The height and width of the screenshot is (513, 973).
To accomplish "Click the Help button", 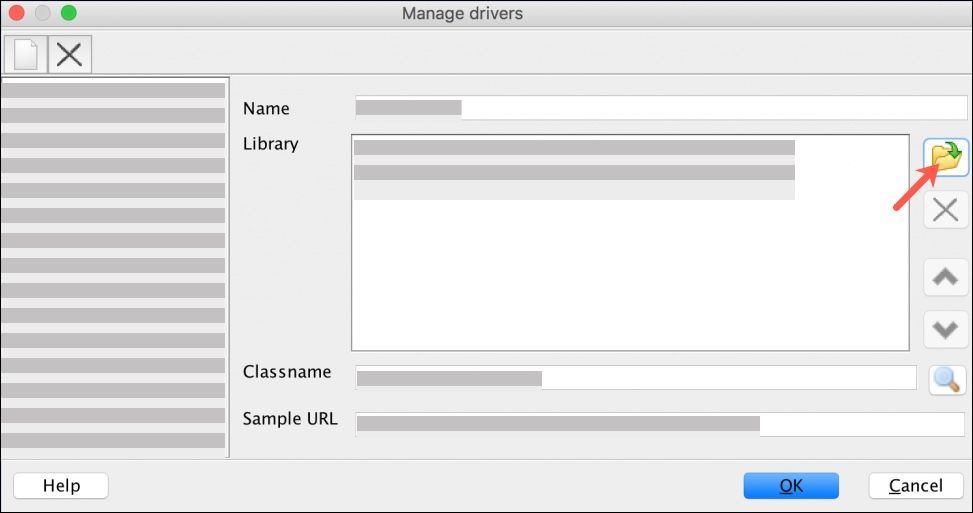I will coord(61,486).
